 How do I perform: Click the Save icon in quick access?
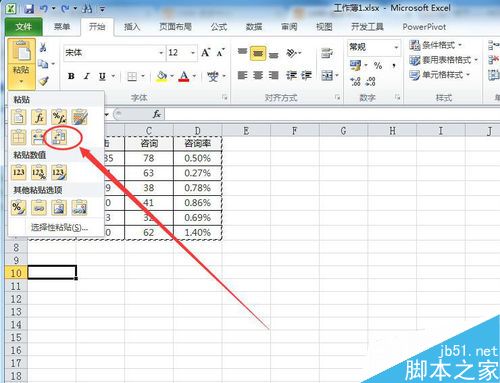[29, 9]
